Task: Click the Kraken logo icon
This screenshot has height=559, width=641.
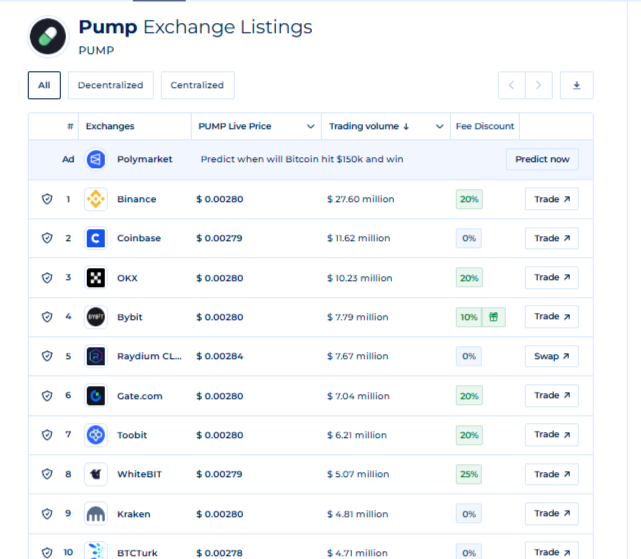Action: [x=96, y=514]
